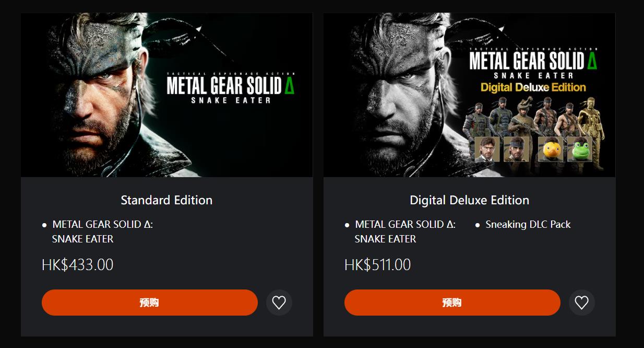This screenshot has width=644, height=348.
Task: Open the Digital Deluxe Edition title
Action: click(469, 200)
